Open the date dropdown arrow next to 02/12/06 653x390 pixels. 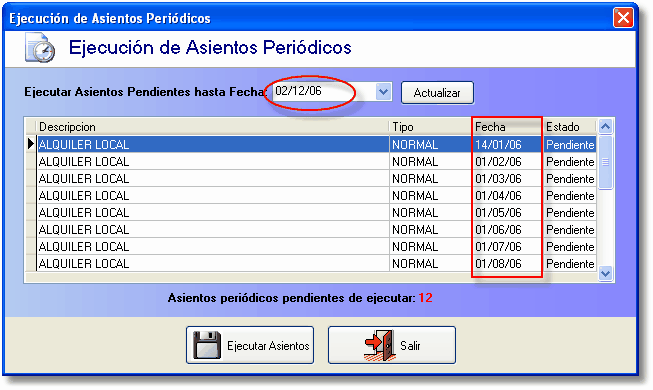pyautogui.click(x=384, y=92)
